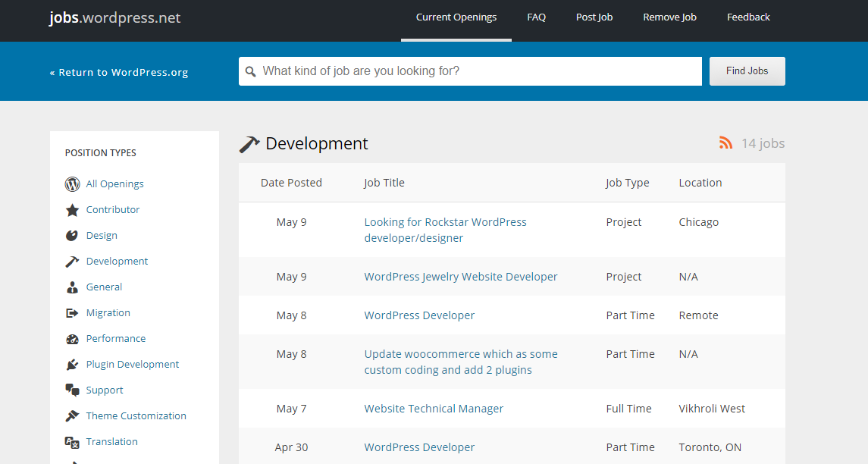Click the magnifier icon in search box
The width and height of the screenshot is (868, 464).
(251, 71)
